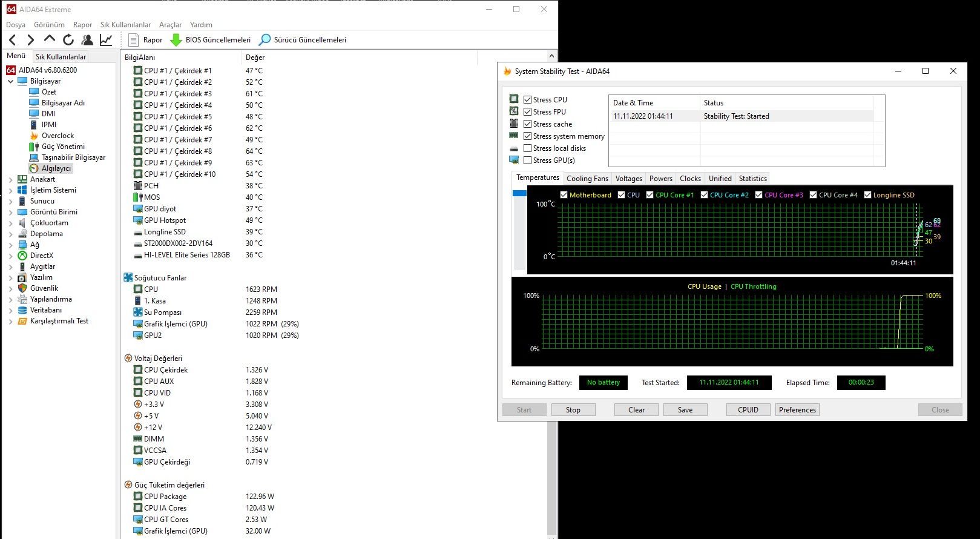The image size is (980, 539).
Task: Select the Algılayıcı sensor icon
Action: (34, 168)
